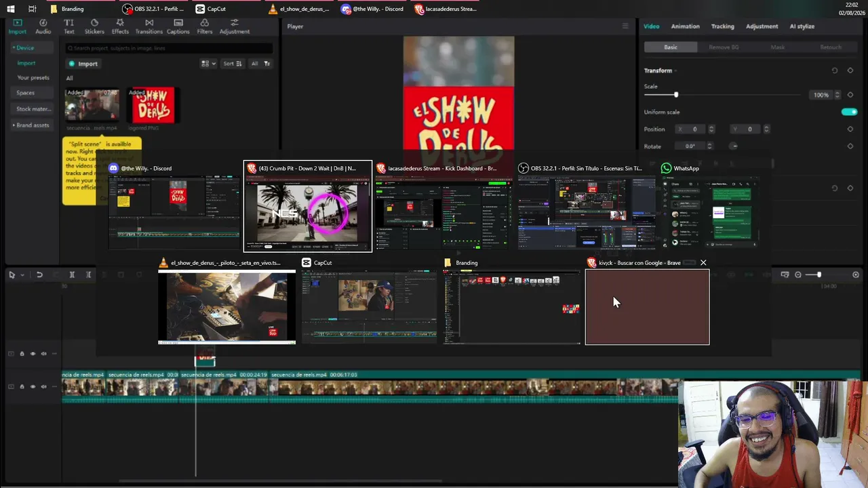Open the selection tool dropdown arrow
Image resolution: width=868 pixels, height=488 pixels.
[22, 274]
